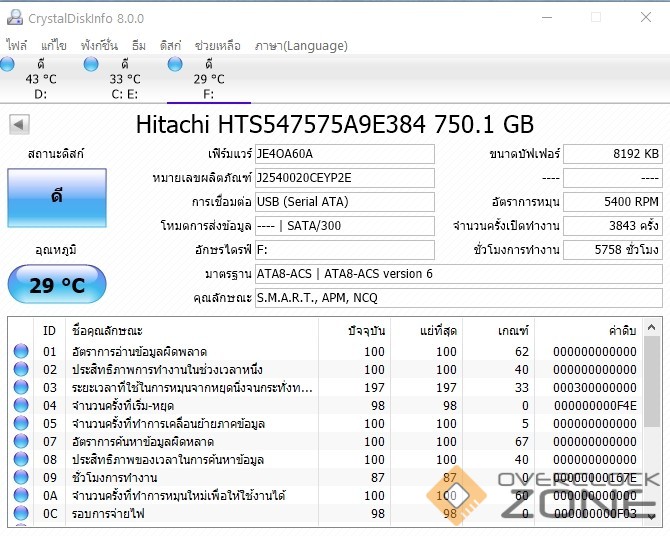Click the ปัจจุบัน column header

click(x=354, y=330)
